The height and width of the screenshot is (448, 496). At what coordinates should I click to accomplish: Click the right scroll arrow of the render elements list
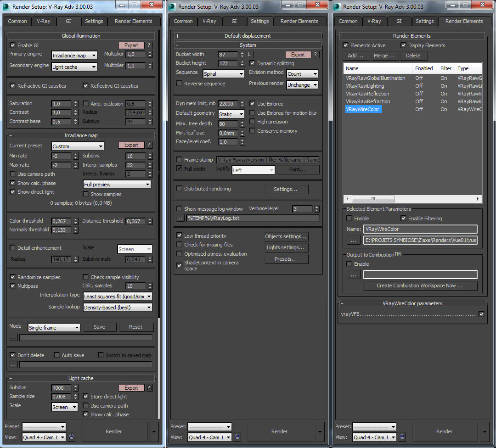click(x=478, y=199)
